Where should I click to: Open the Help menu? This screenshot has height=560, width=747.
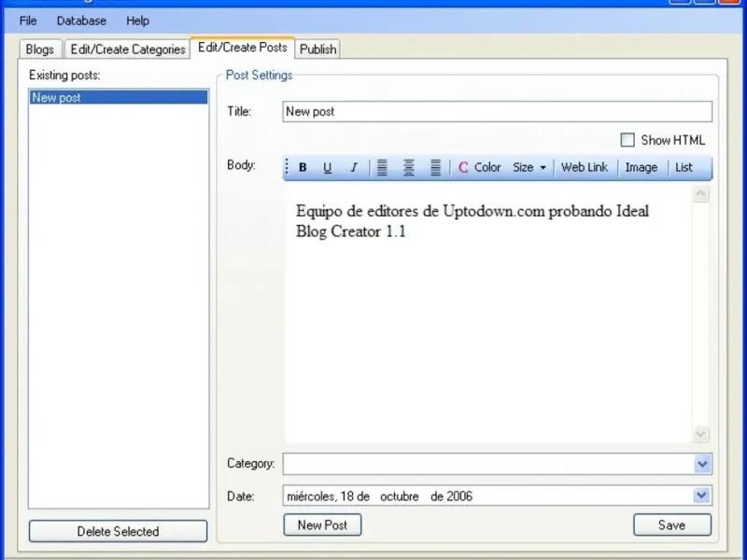click(x=137, y=21)
